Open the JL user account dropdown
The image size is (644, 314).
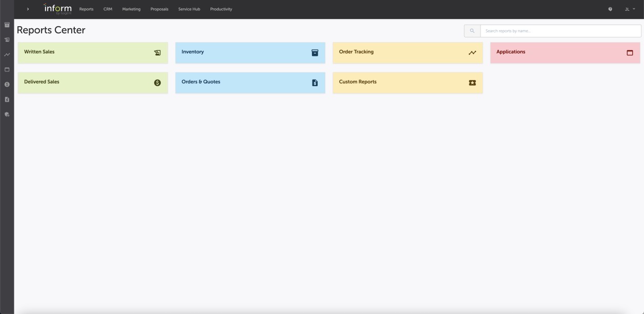pos(630,9)
